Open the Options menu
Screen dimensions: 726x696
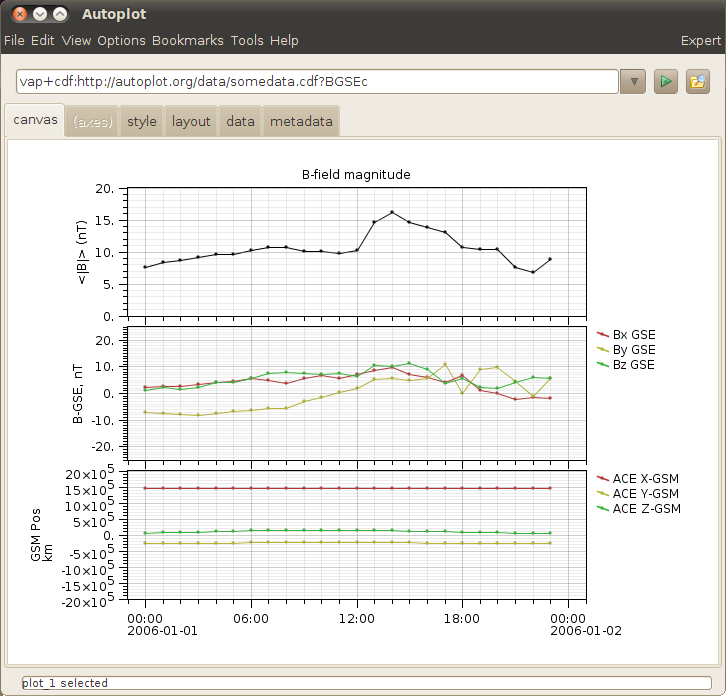pos(121,41)
